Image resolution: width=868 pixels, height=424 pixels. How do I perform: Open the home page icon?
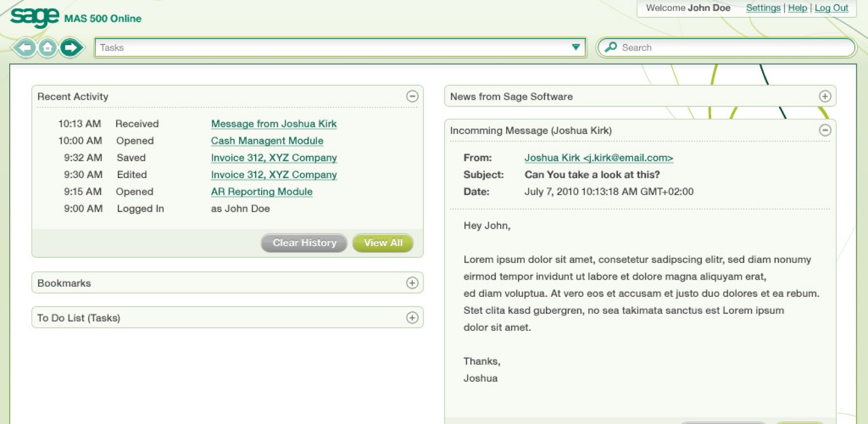48,48
